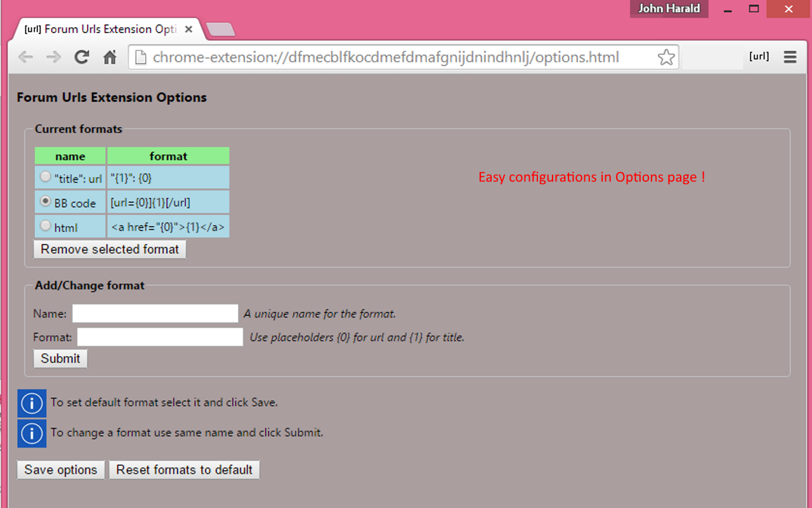812x508 pixels.
Task: Reload the options page
Action: click(x=81, y=57)
